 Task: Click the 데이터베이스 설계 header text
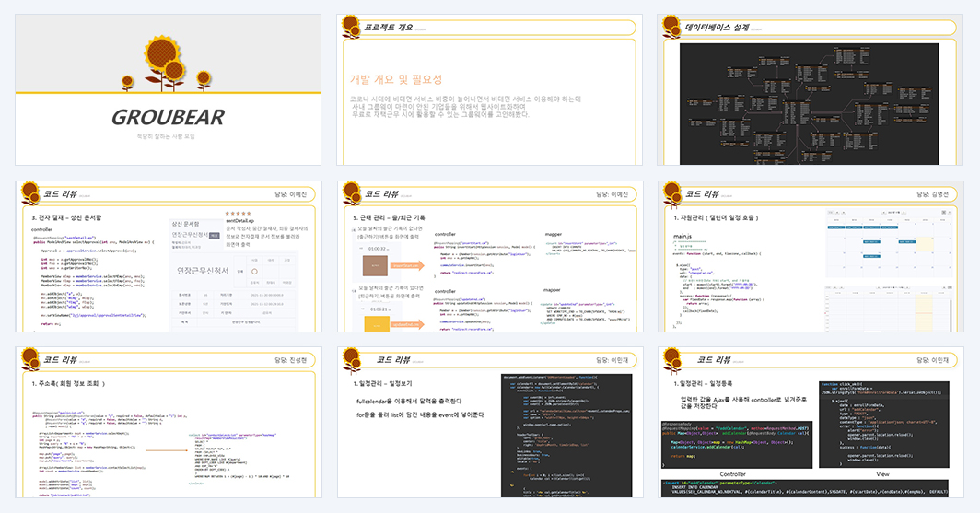717,28
